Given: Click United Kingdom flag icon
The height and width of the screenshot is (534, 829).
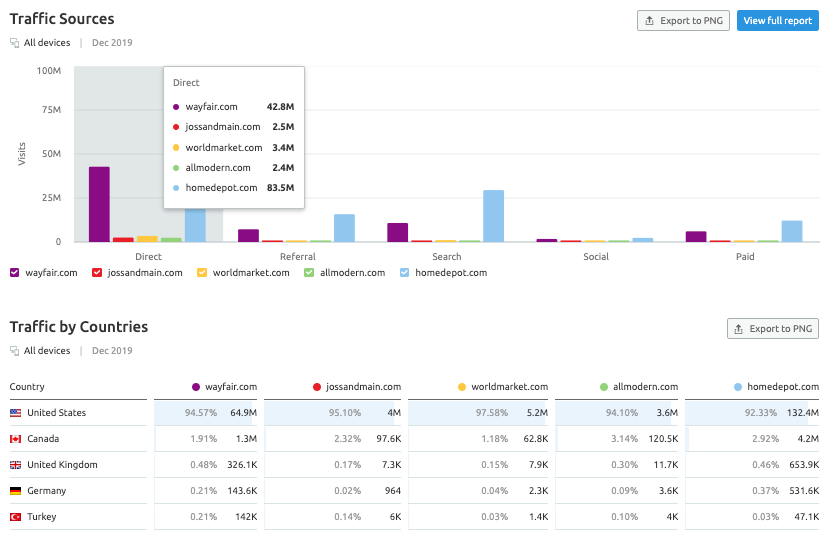Looking at the screenshot, I should (16, 465).
